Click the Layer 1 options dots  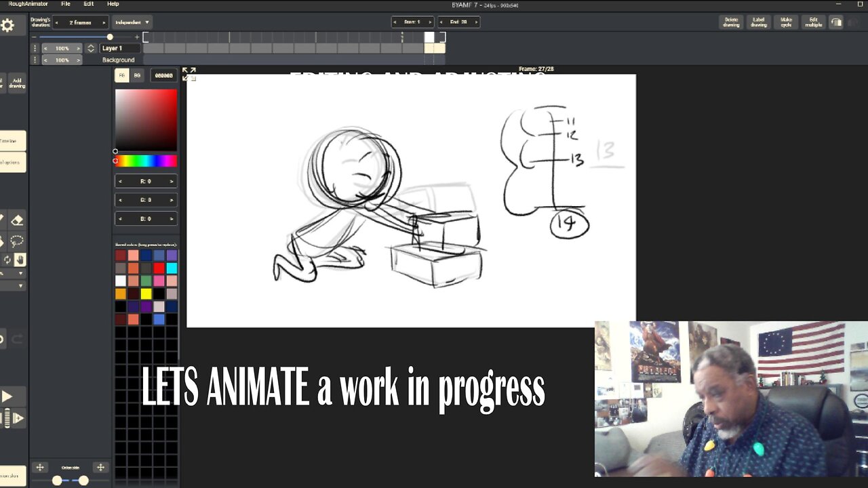[35, 48]
